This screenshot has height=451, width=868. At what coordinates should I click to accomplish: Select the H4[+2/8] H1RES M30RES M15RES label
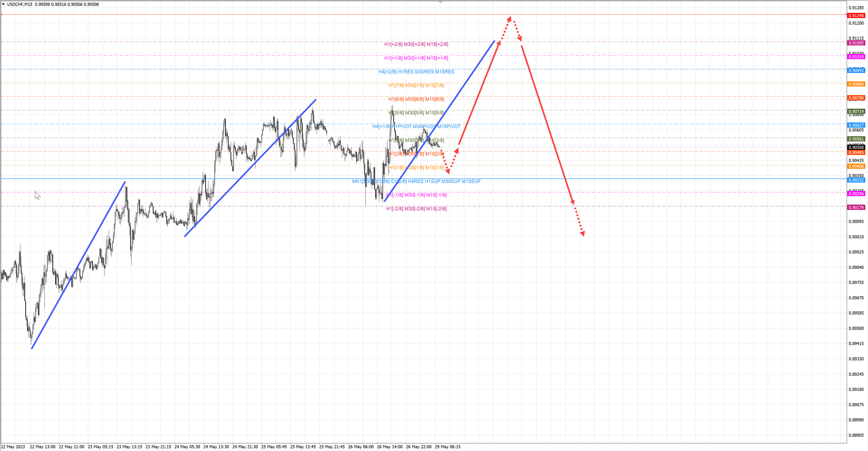point(416,72)
